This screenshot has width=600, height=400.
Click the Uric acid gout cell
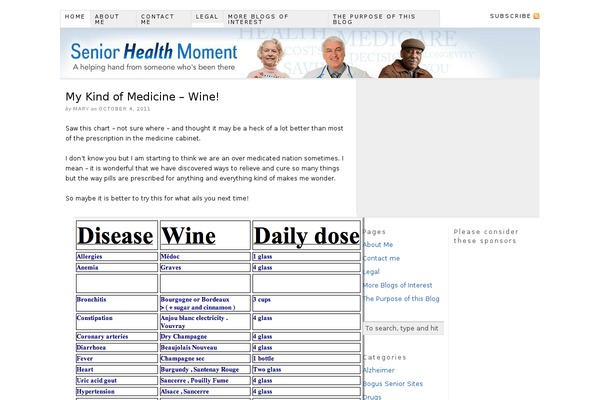click(x=117, y=381)
